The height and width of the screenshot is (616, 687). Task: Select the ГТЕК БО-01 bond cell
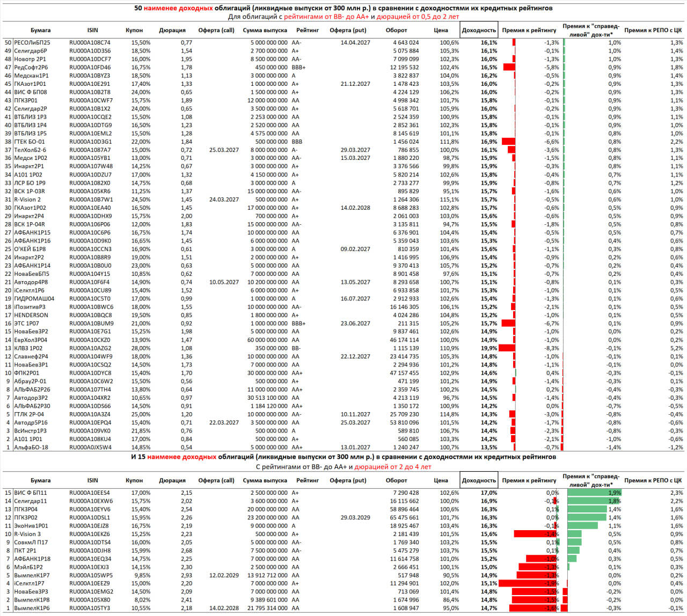30,142
